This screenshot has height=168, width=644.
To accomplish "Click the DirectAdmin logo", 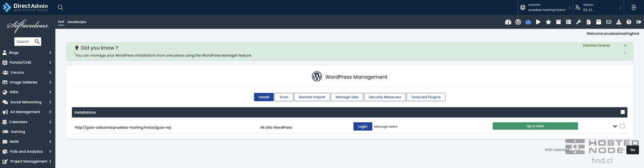I will click(x=25, y=7).
